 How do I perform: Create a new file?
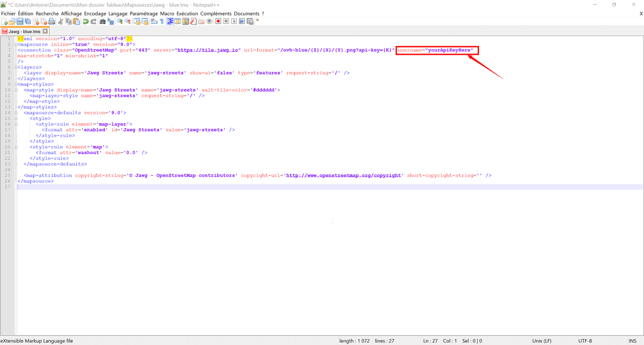click(4, 21)
